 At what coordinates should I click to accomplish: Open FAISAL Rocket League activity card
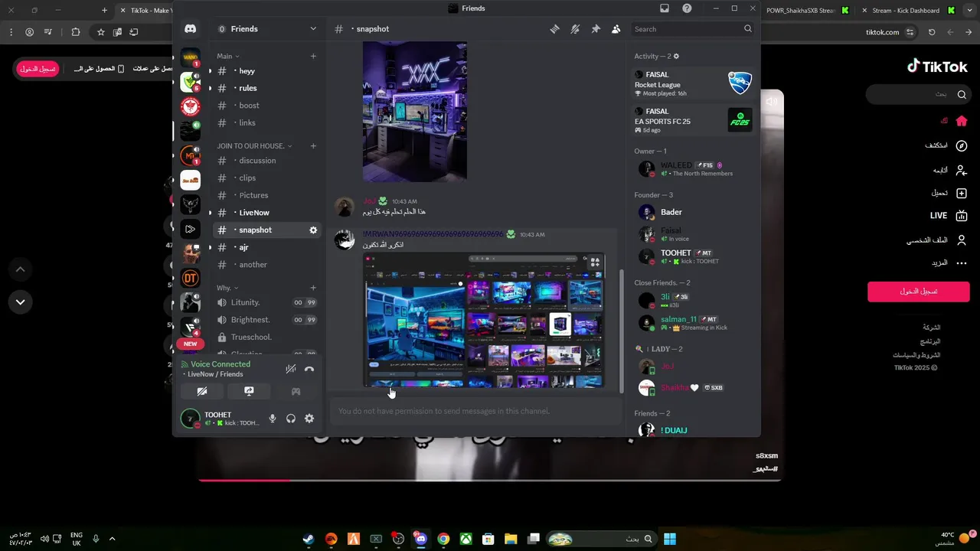(x=694, y=84)
